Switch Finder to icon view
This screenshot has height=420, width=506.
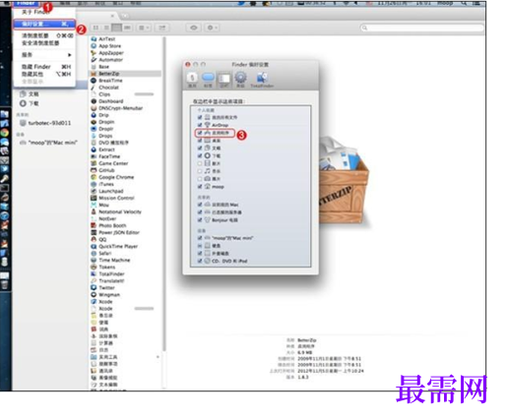95,28
